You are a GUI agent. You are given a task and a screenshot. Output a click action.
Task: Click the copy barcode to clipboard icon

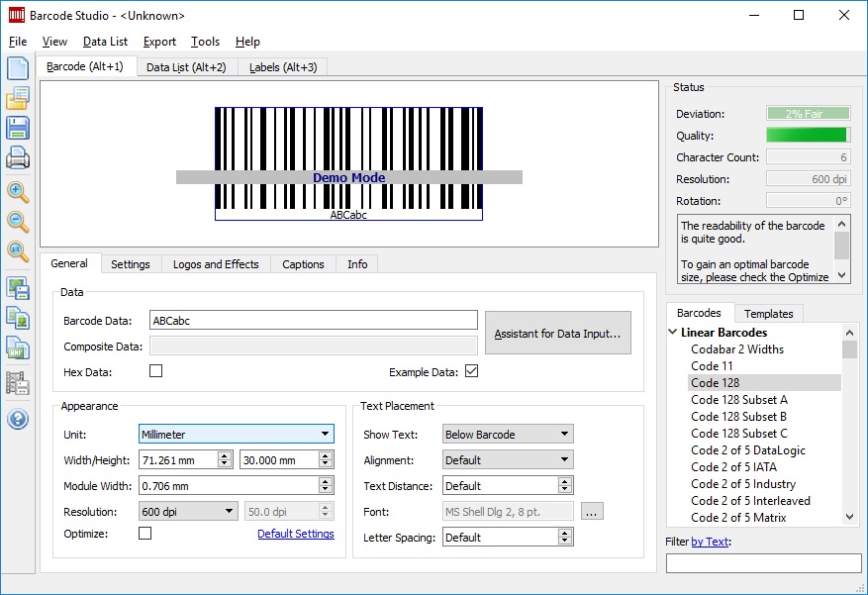(18, 318)
